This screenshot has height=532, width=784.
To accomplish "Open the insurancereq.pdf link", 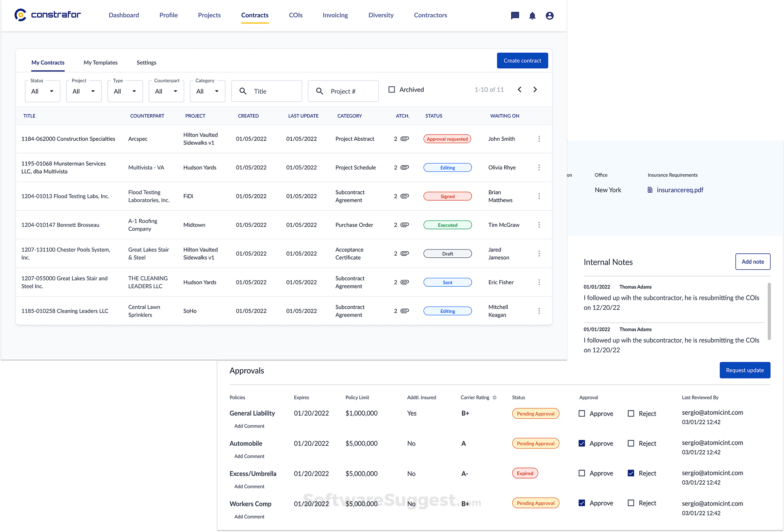I will [x=679, y=190].
